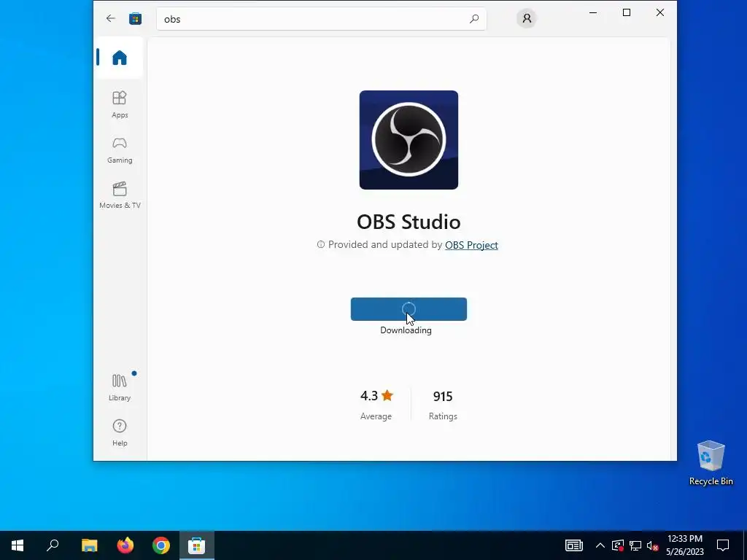Viewport: 747px width, 560px height.
Task: Click the muted volume tray icon
Action: tap(653, 545)
